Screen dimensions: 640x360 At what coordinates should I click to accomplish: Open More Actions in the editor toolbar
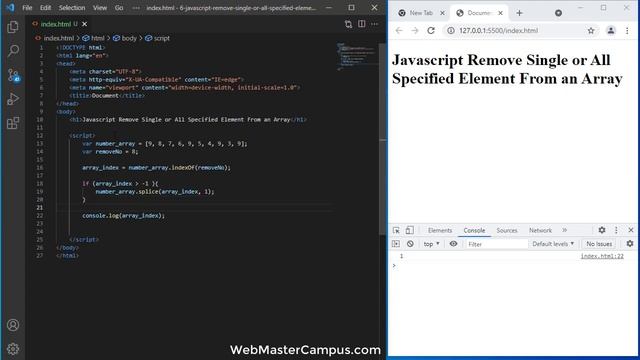coord(375,24)
